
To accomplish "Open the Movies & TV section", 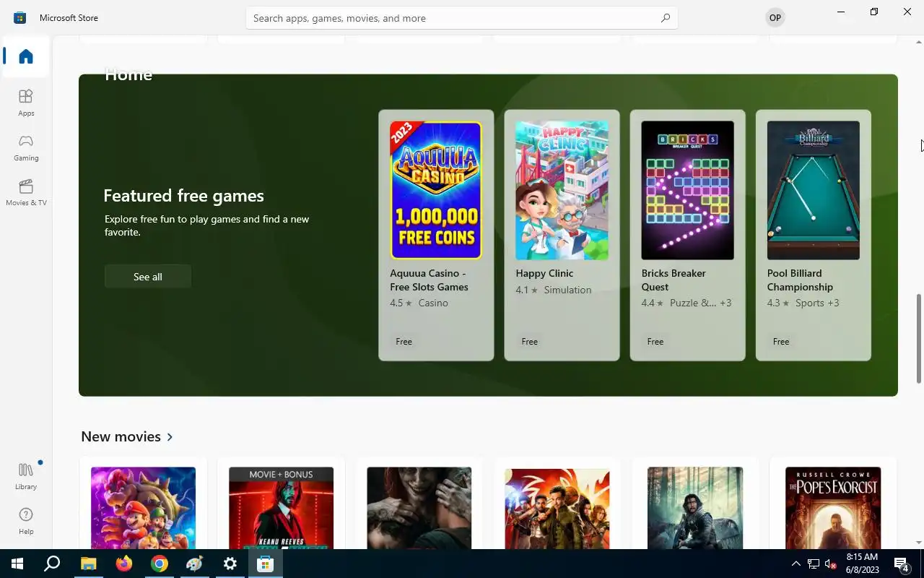I will (26, 192).
